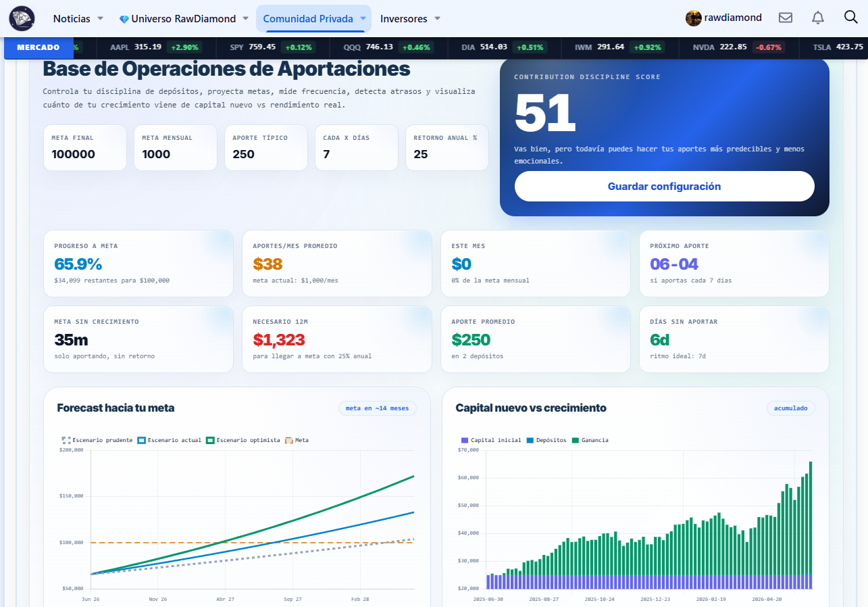The width and height of the screenshot is (868, 607).
Task: Click the search magnifier icon
Action: coord(850,18)
